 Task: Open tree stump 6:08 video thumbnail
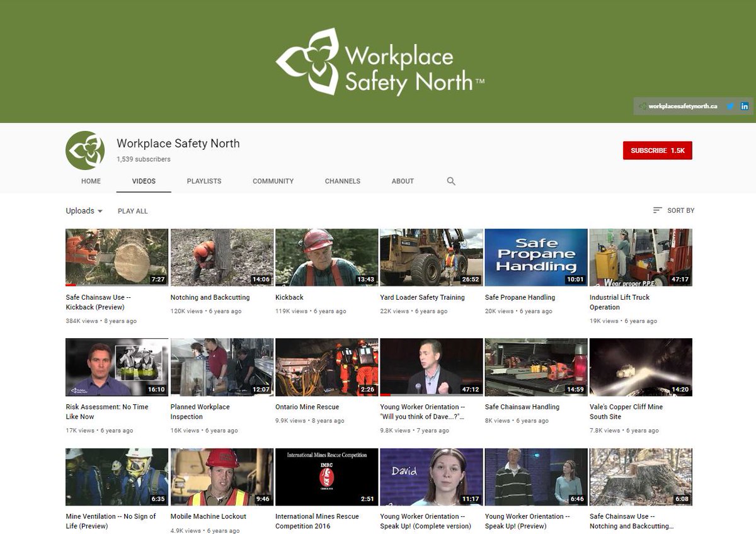point(641,477)
